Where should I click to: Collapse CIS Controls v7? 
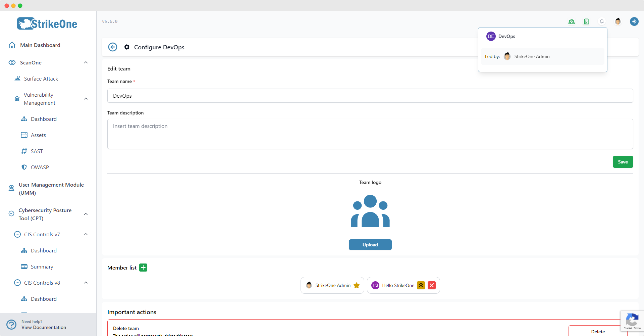[x=86, y=234]
